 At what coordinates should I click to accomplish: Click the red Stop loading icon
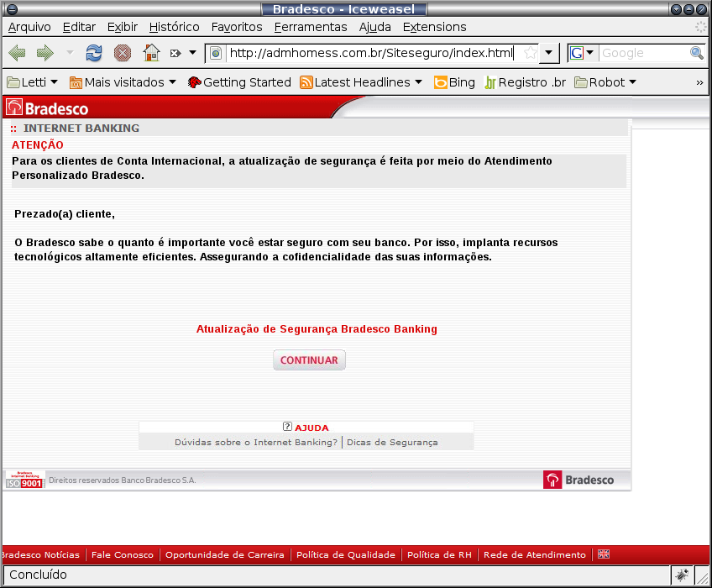tap(122, 53)
